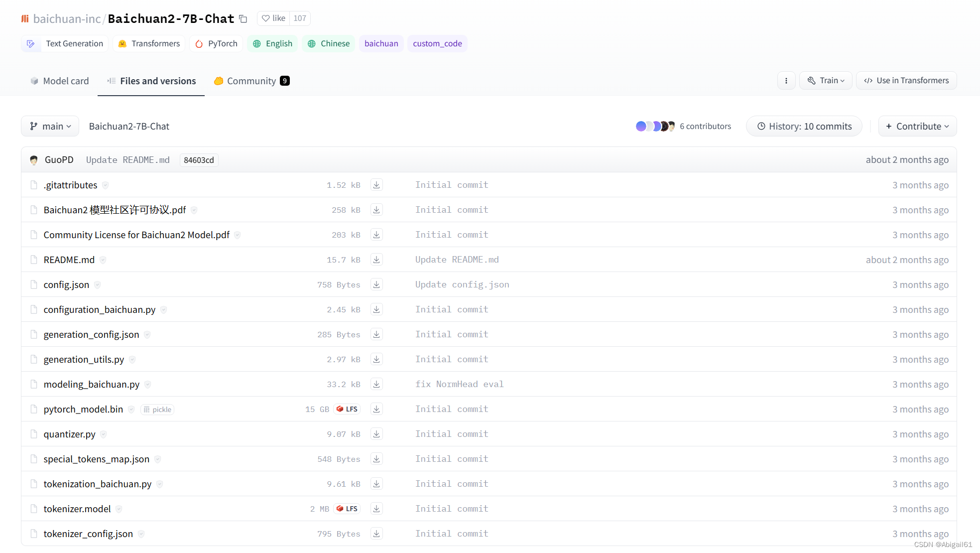Click the baichuan-inc organization logo

pos(25,19)
